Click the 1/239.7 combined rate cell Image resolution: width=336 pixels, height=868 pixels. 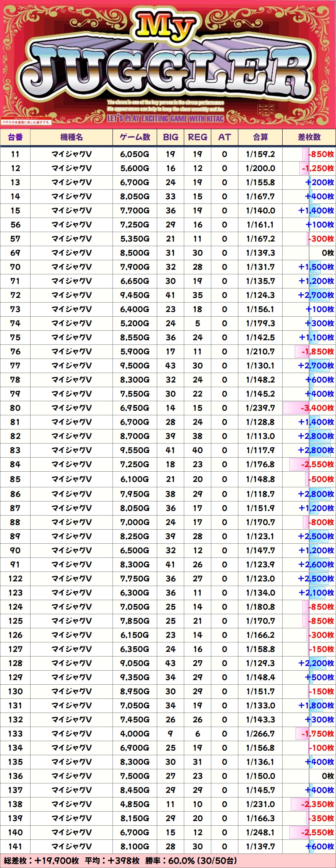point(260,408)
